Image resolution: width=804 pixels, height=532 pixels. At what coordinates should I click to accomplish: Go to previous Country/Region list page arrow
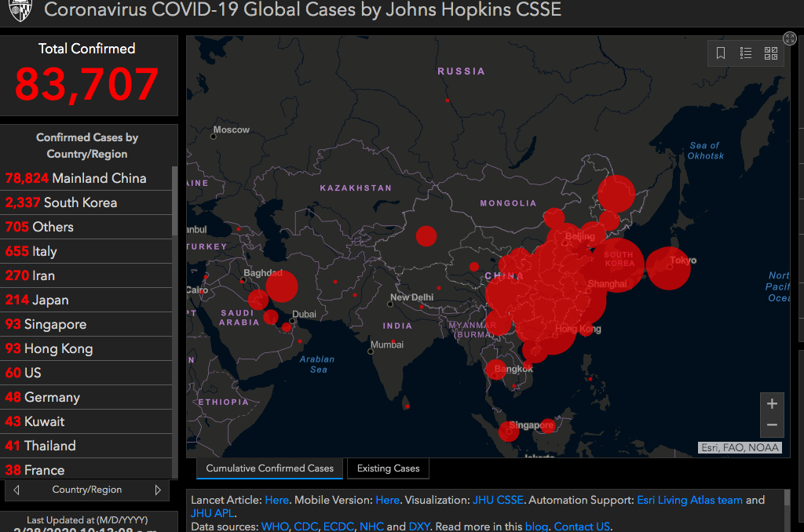[16, 490]
